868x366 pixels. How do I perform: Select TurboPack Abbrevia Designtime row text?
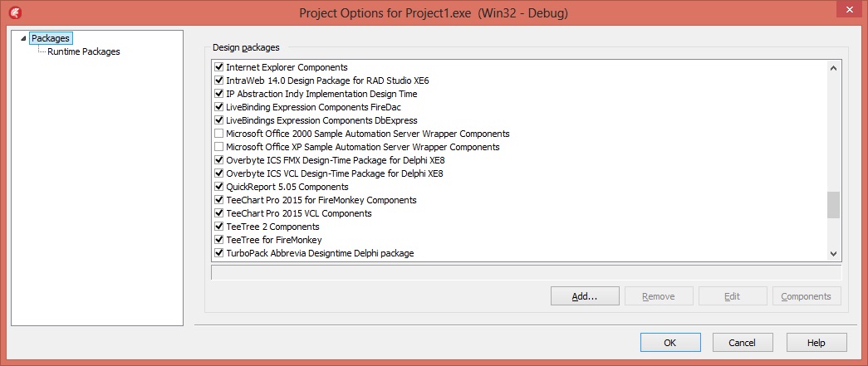(x=320, y=253)
